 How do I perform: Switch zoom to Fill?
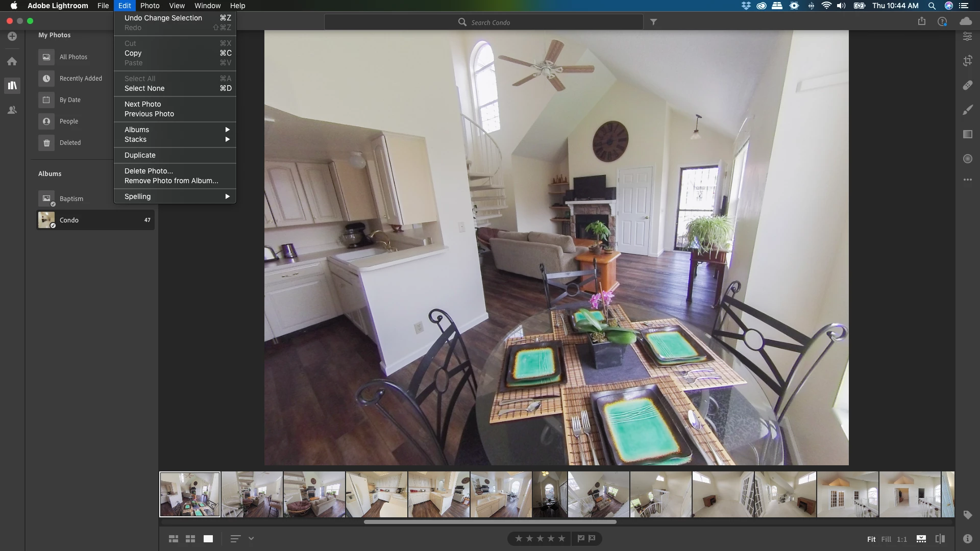(886, 539)
